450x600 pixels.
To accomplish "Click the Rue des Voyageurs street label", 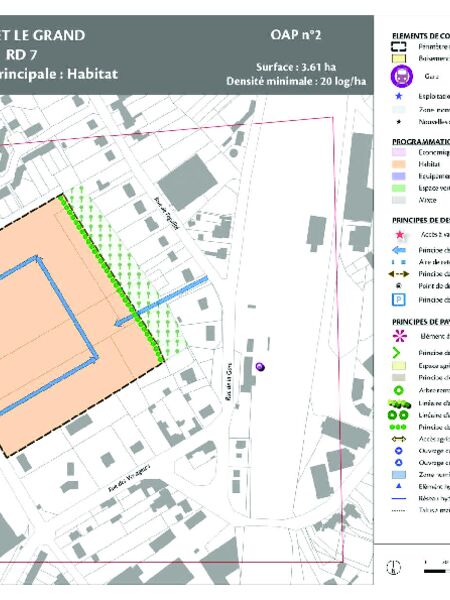I will pyautogui.click(x=129, y=478).
